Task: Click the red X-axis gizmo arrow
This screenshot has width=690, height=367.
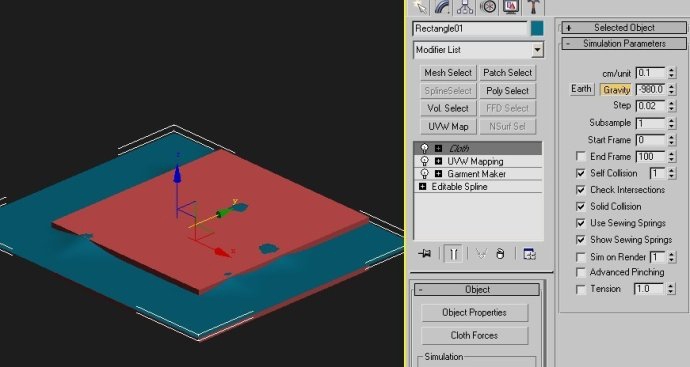Action: [223, 252]
